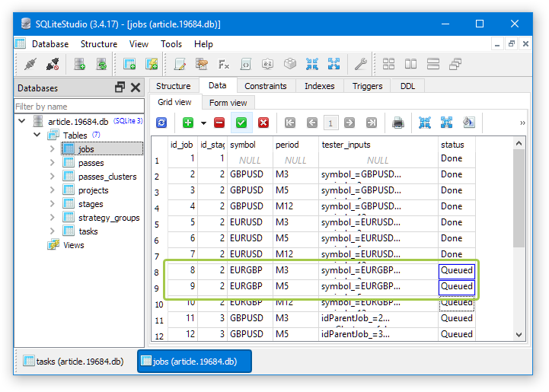This screenshot has height=392, width=549.
Task: Open the SQL editor from toolbar
Action: pos(180,65)
